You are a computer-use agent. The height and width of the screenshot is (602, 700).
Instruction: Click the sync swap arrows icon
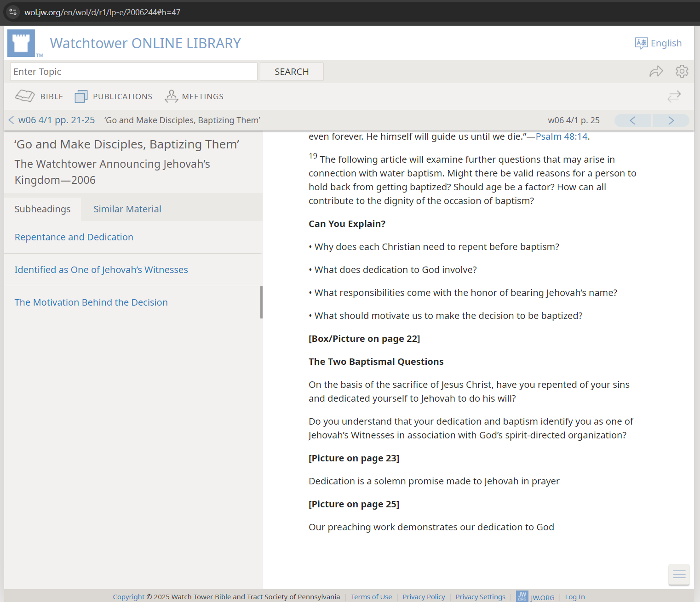[674, 97]
